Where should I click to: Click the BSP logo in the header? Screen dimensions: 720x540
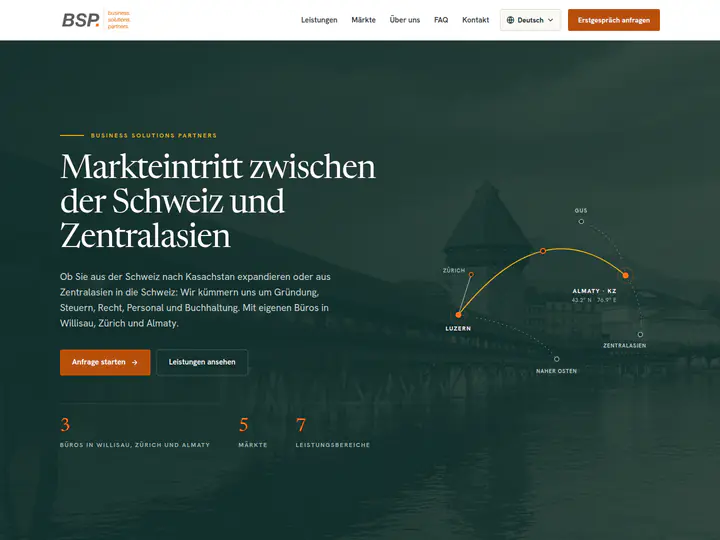tap(96, 20)
